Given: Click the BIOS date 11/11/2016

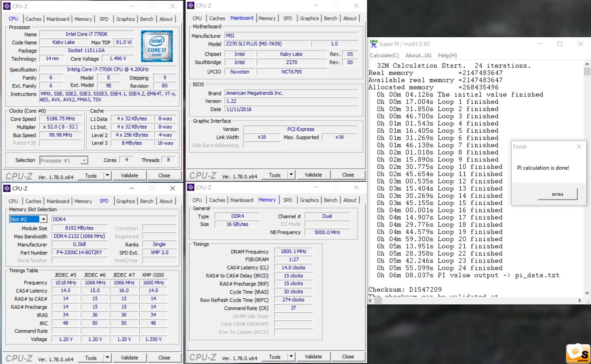Looking at the screenshot, I should [x=291, y=109].
